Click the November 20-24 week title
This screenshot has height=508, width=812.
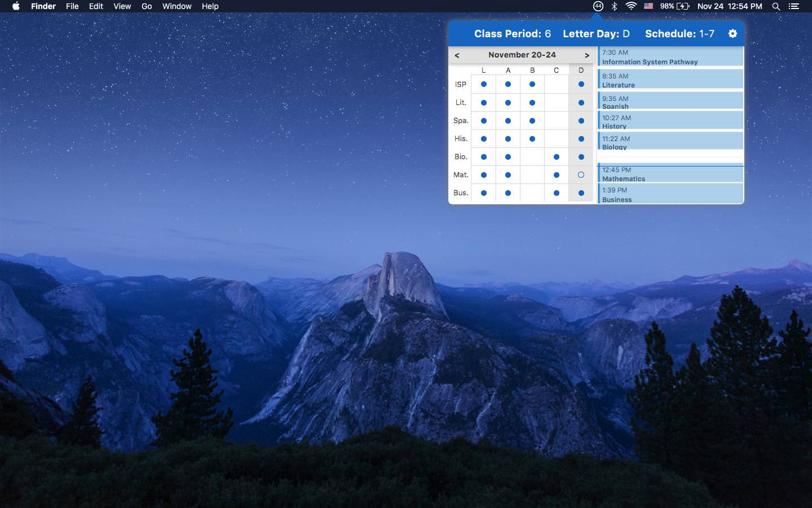(522, 55)
